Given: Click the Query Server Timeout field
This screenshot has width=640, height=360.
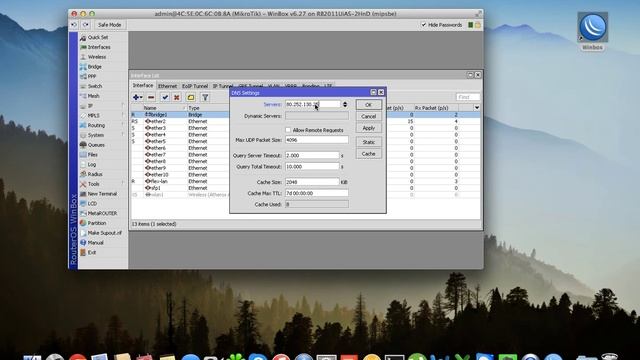Looking at the screenshot, I should pyautogui.click(x=312, y=156).
